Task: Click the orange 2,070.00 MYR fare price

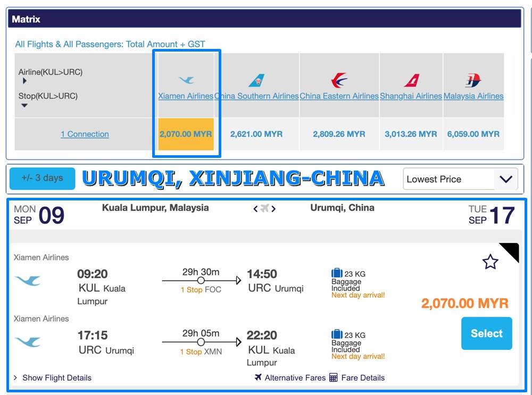Action: click(465, 303)
